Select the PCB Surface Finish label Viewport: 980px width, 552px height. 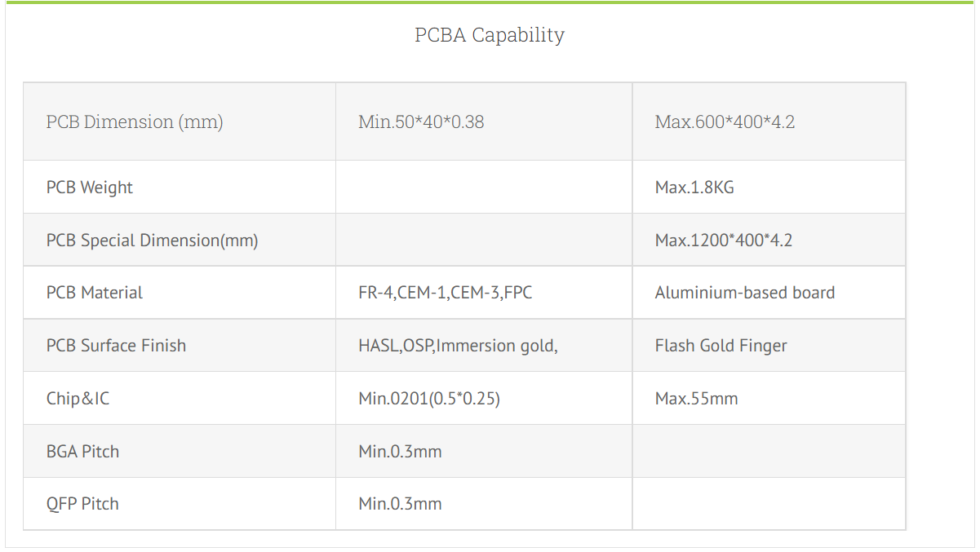116,346
